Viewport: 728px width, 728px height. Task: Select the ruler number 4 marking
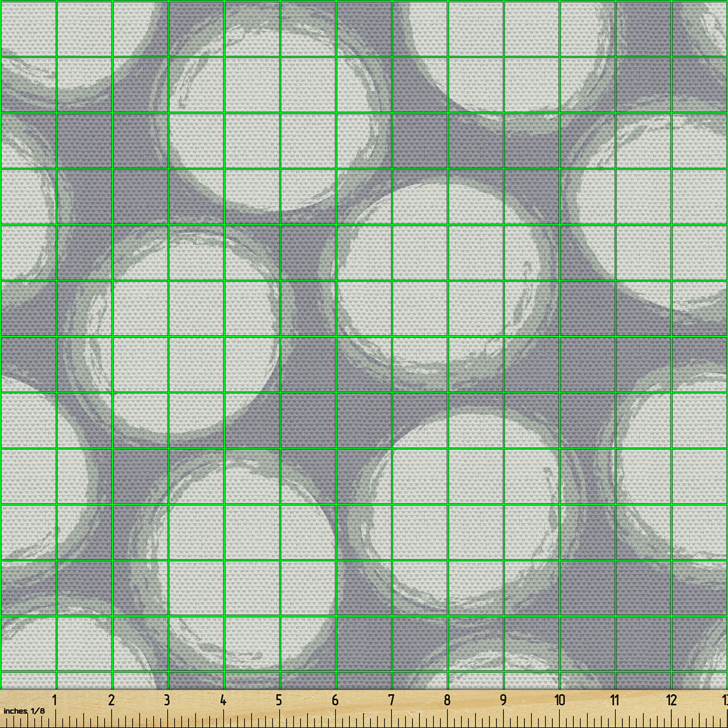[x=223, y=700]
